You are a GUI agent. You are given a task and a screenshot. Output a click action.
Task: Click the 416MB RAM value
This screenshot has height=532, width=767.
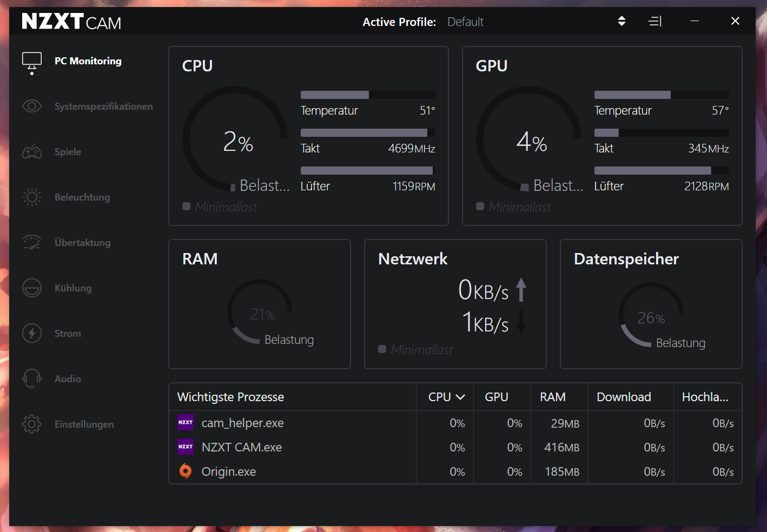coord(562,447)
